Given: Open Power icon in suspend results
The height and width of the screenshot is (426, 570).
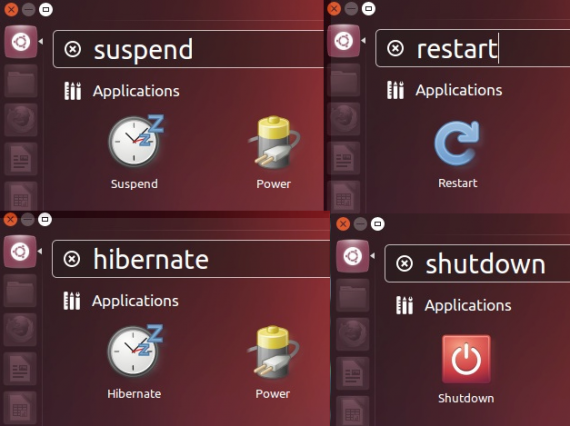Looking at the screenshot, I should [x=274, y=142].
